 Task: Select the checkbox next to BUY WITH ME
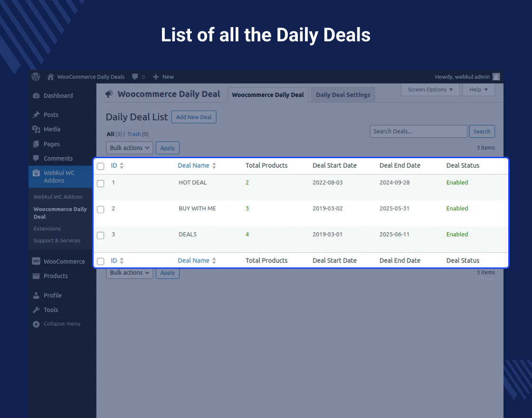(x=100, y=209)
